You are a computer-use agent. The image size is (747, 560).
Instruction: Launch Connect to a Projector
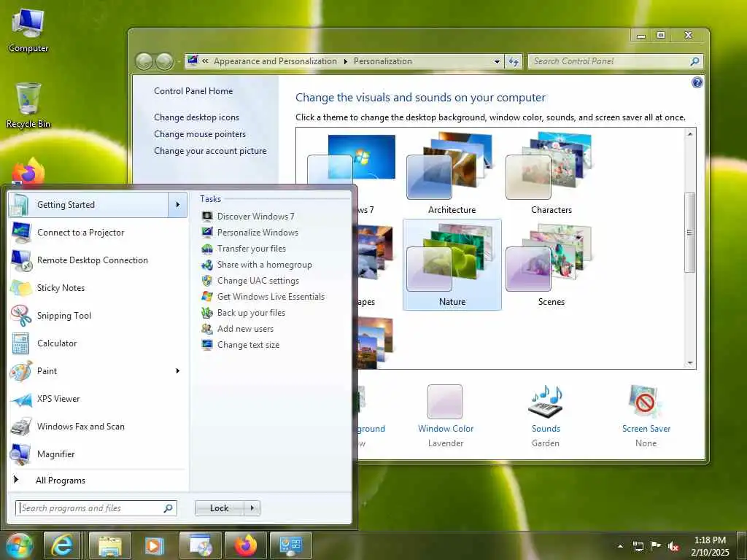[x=98, y=233]
